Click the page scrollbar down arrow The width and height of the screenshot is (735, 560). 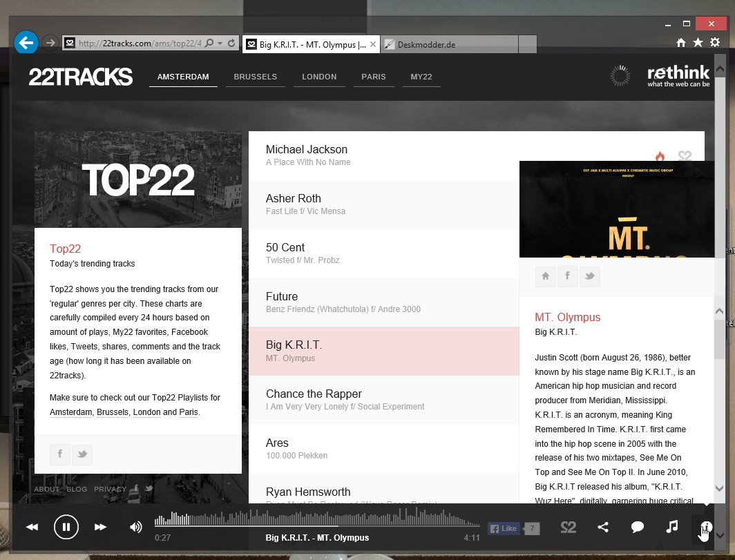click(720, 536)
